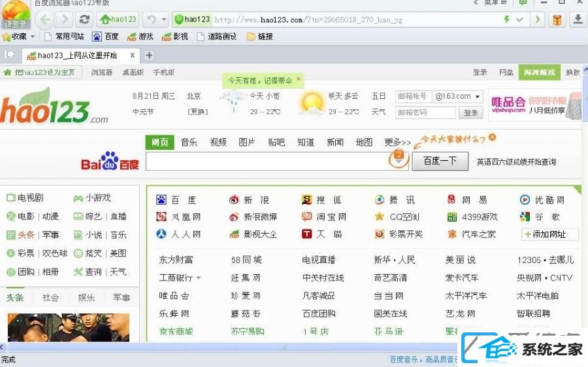Image resolution: width=588 pixels, height=367 pixels.
Task: Click the 更换 city link
Action: point(197,112)
